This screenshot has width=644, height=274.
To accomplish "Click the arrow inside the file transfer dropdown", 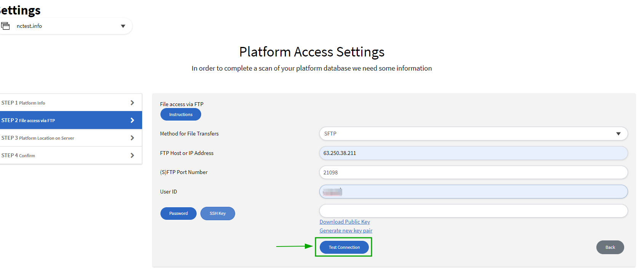I will click(619, 134).
